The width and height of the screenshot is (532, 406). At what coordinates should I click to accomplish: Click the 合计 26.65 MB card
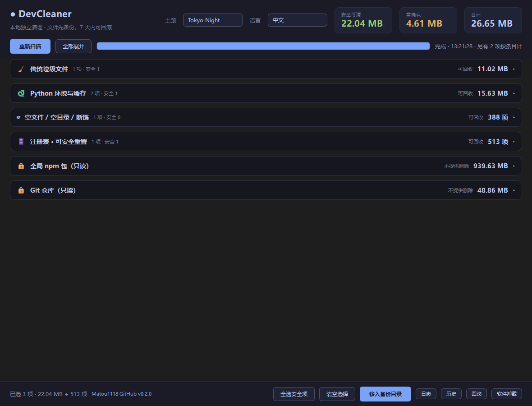[493, 20]
